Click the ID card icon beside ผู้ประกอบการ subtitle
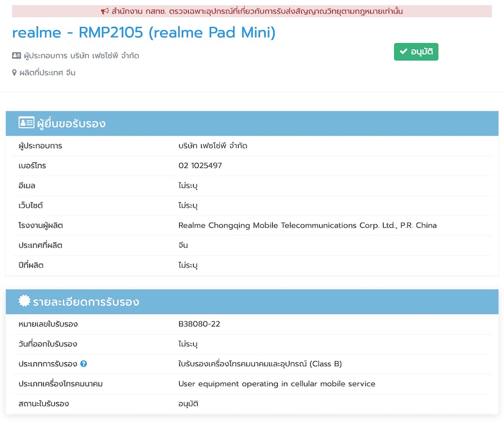This screenshot has height=425, width=504. coord(16,56)
